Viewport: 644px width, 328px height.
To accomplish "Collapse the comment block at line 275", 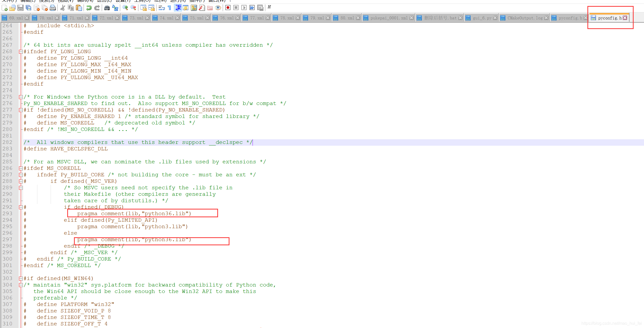I will [21, 97].
